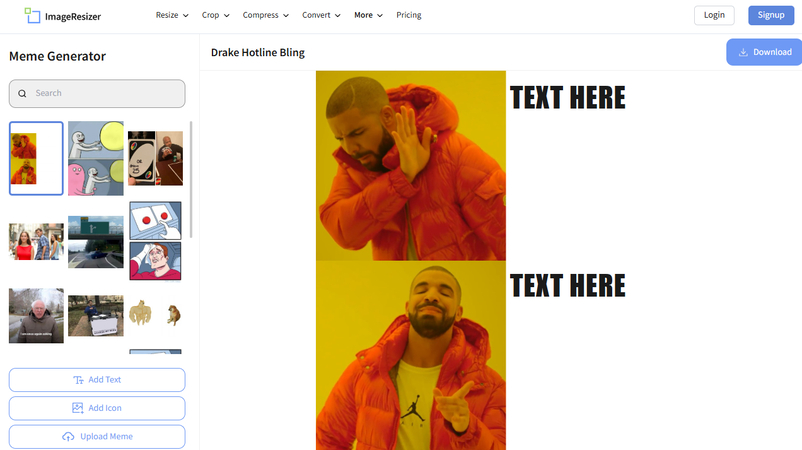Select the Drake Hotline Bling template thumbnail
Screen dimensions: 802x450
36,159
